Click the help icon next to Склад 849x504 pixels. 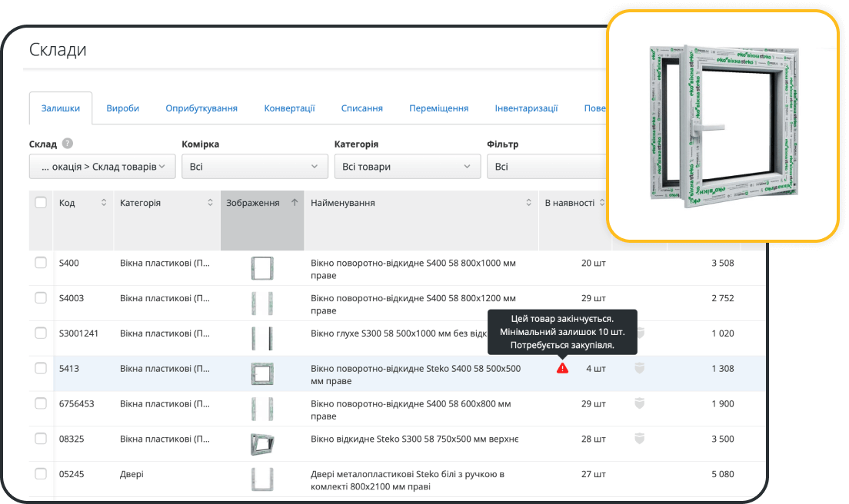[x=68, y=144]
